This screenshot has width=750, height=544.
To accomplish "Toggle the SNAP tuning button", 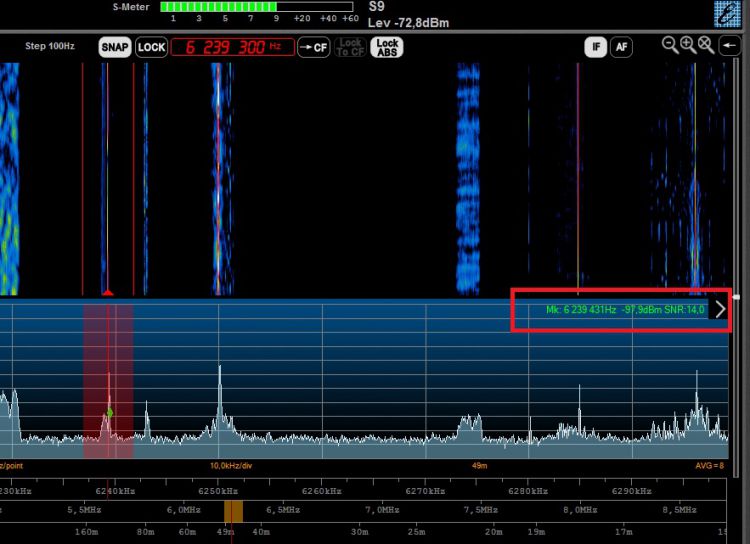I will point(115,47).
